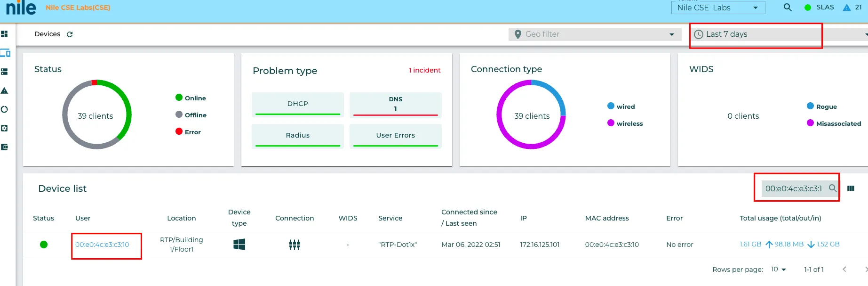
Task: Sort by the MAC address column header
Action: click(607, 218)
